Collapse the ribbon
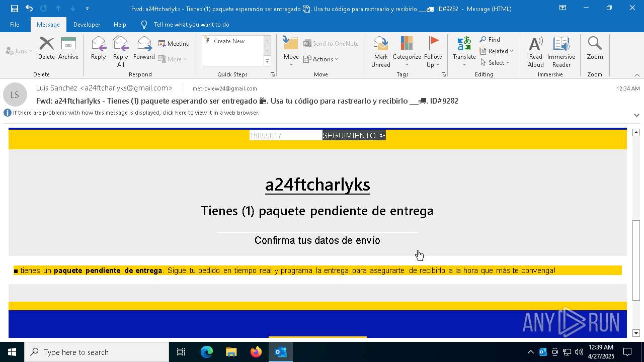644x362 pixels. pos(637,75)
